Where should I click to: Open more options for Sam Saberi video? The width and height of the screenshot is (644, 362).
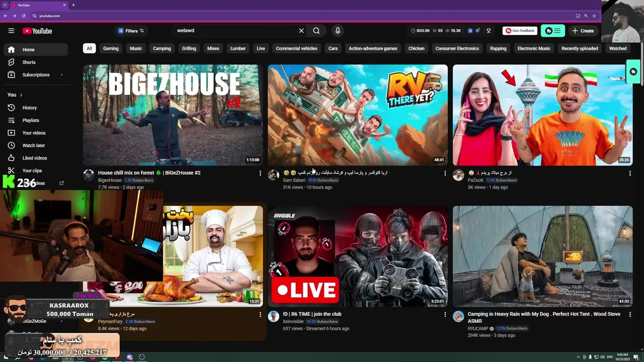pos(445,173)
